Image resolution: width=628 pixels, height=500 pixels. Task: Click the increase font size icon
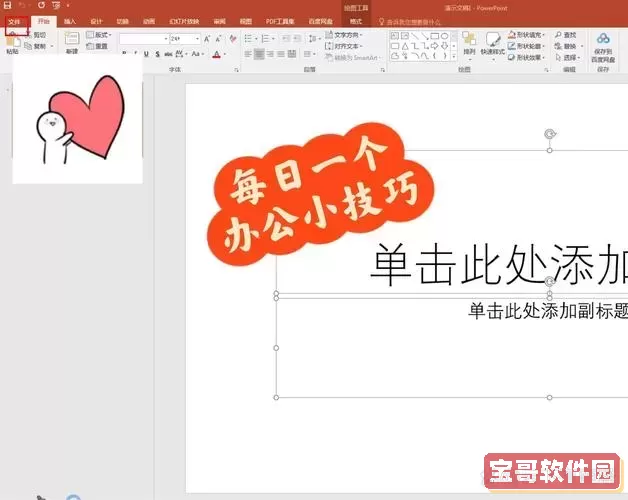pyautogui.click(x=207, y=38)
